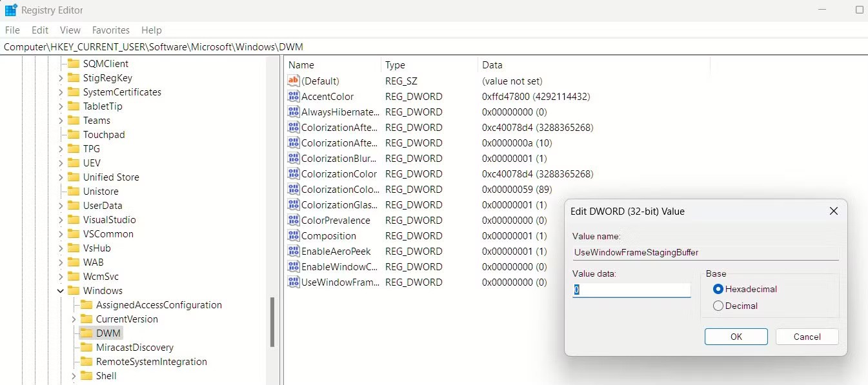Image resolution: width=868 pixels, height=385 pixels.
Task: Open the Edit menu
Action: click(40, 30)
